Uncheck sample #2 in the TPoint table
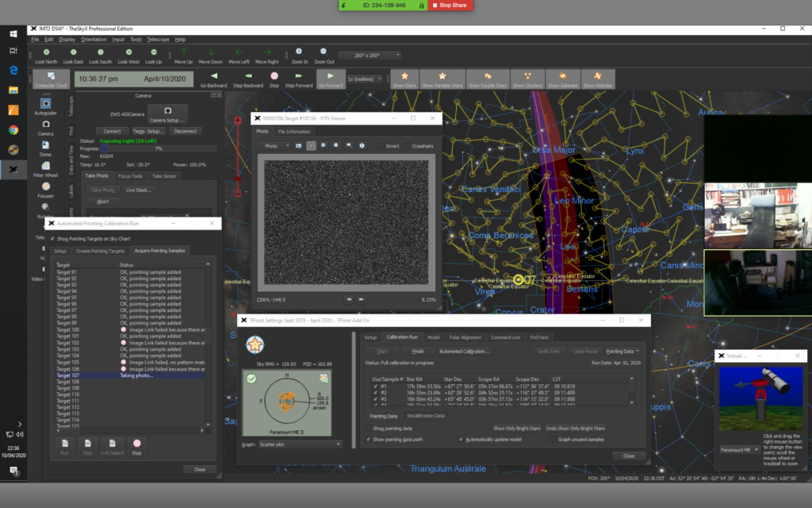The image size is (812, 508). pyautogui.click(x=375, y=392)
